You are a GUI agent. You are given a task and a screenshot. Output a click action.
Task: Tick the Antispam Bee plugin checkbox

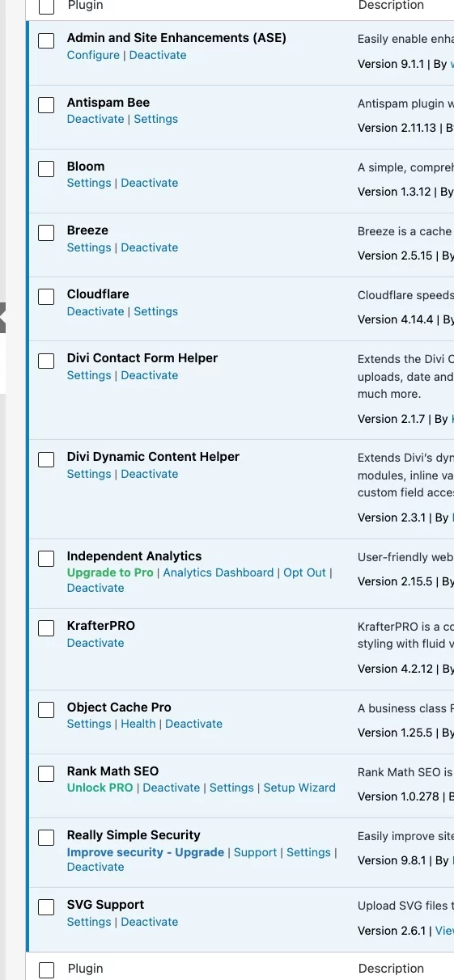(47, 105)
